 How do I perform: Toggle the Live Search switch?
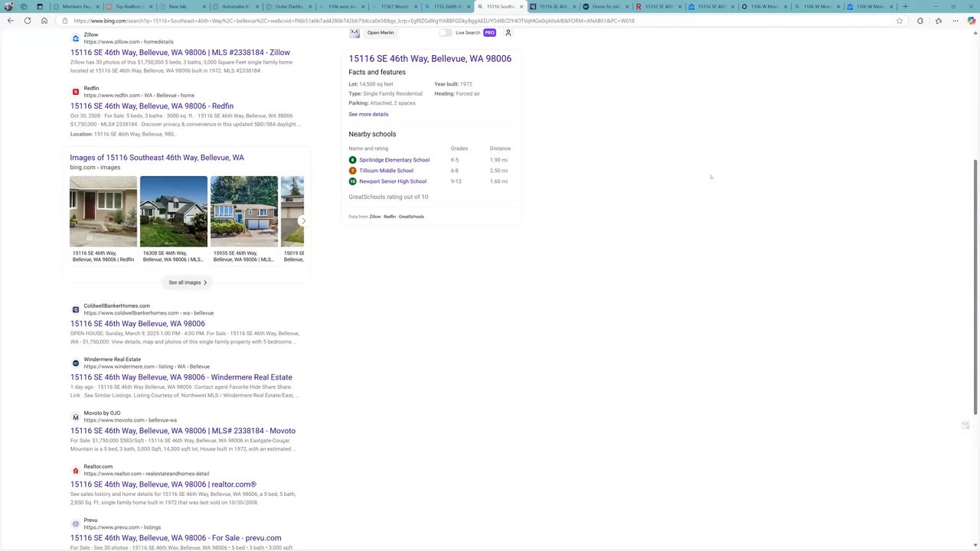(445, 33)
